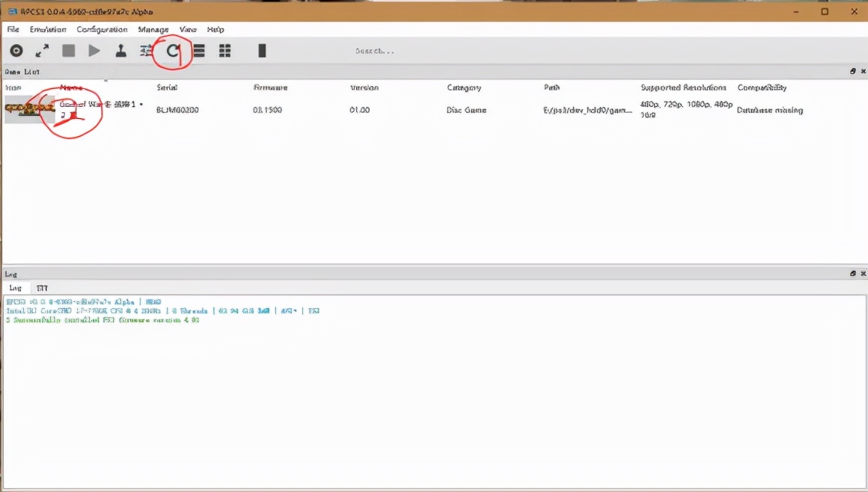Toggle fullscreen with the arrows icon

[43, 51]
